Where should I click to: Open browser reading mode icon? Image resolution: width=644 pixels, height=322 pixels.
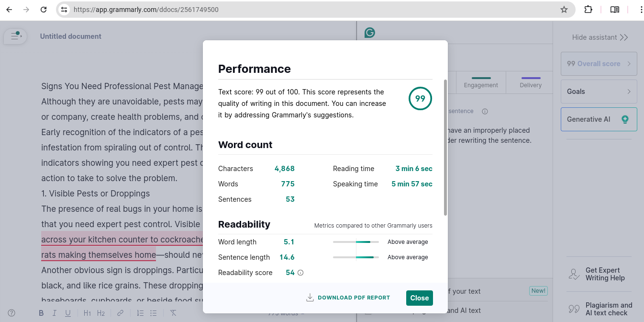point(615,10)
